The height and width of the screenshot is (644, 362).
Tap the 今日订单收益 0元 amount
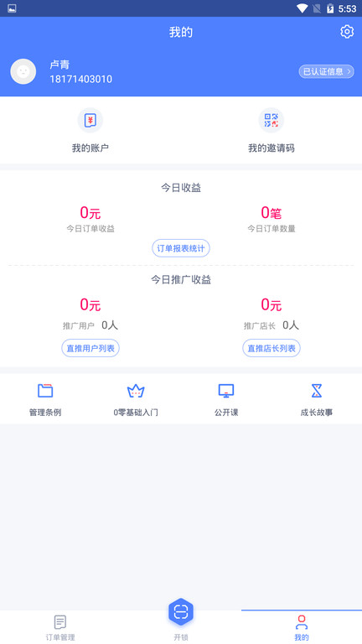[90, 213]
